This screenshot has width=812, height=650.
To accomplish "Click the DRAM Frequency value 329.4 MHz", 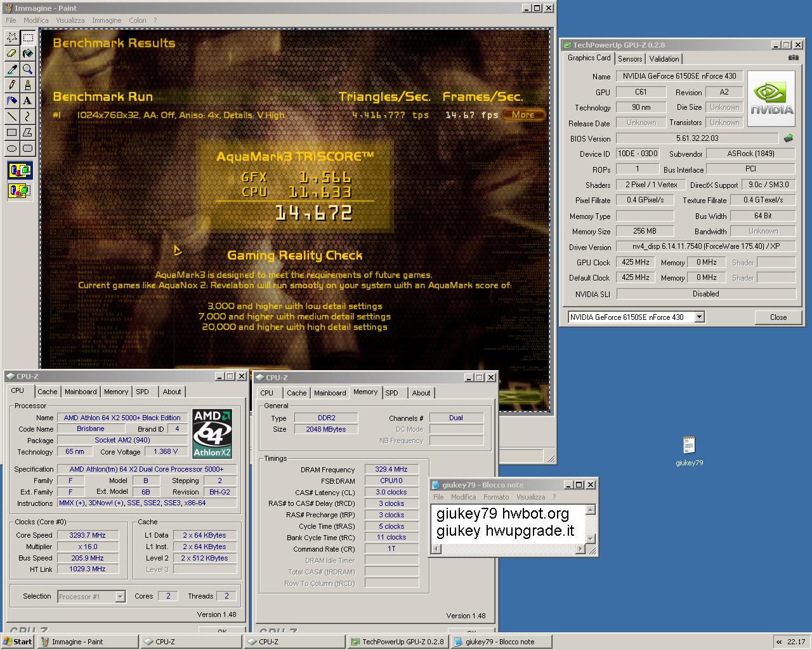I will click(x=391, y=469).
